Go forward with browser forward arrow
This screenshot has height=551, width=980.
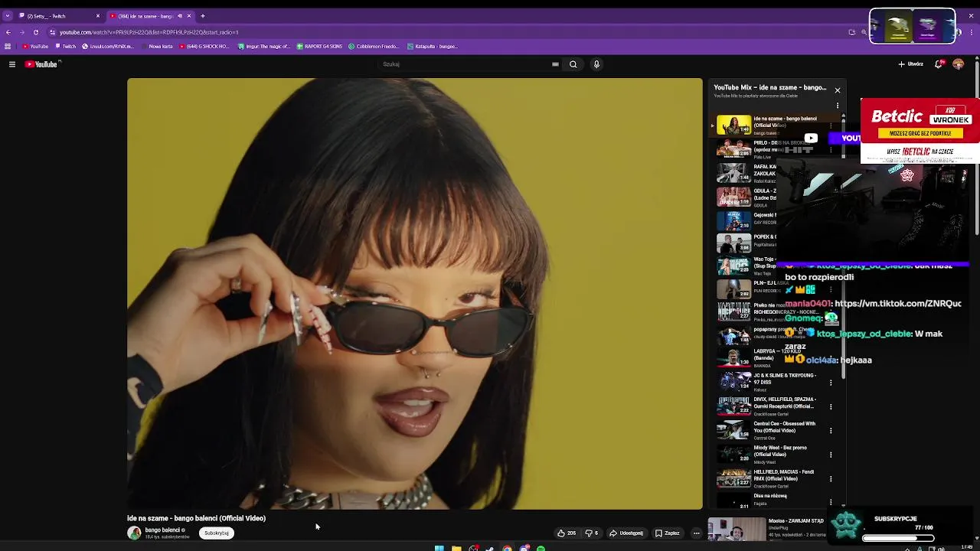click(x=22, y=32)
